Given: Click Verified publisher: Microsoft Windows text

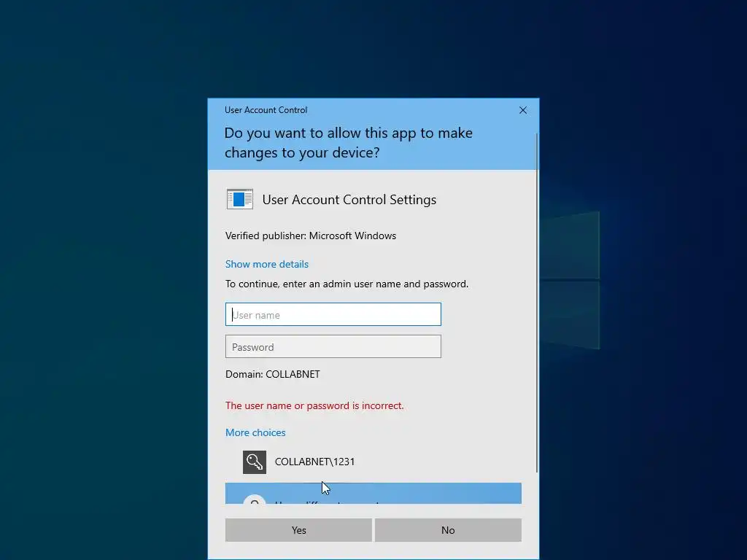Looking at the screenshot, I should (x=311, y=236).
